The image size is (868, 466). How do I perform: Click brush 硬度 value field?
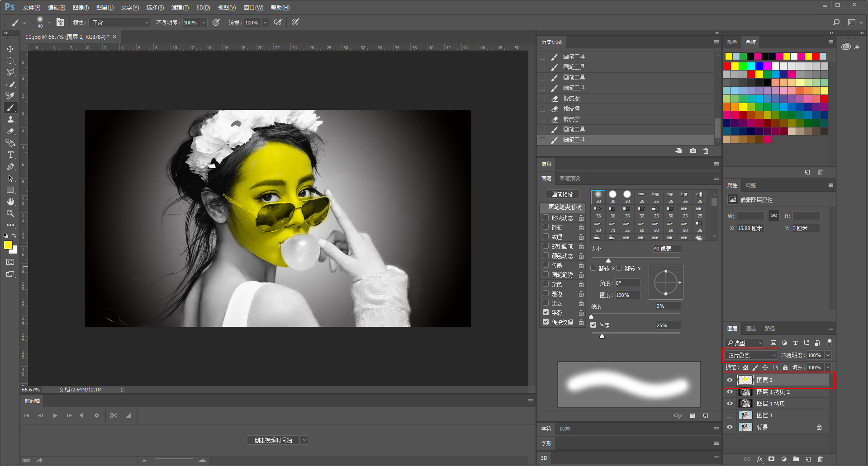[668, 306]
